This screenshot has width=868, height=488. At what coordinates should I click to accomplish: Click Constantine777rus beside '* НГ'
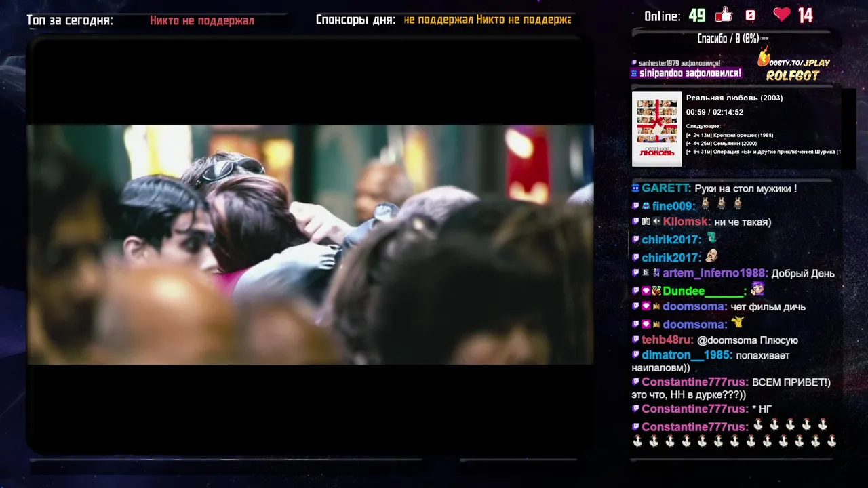[x=695, y=409]
